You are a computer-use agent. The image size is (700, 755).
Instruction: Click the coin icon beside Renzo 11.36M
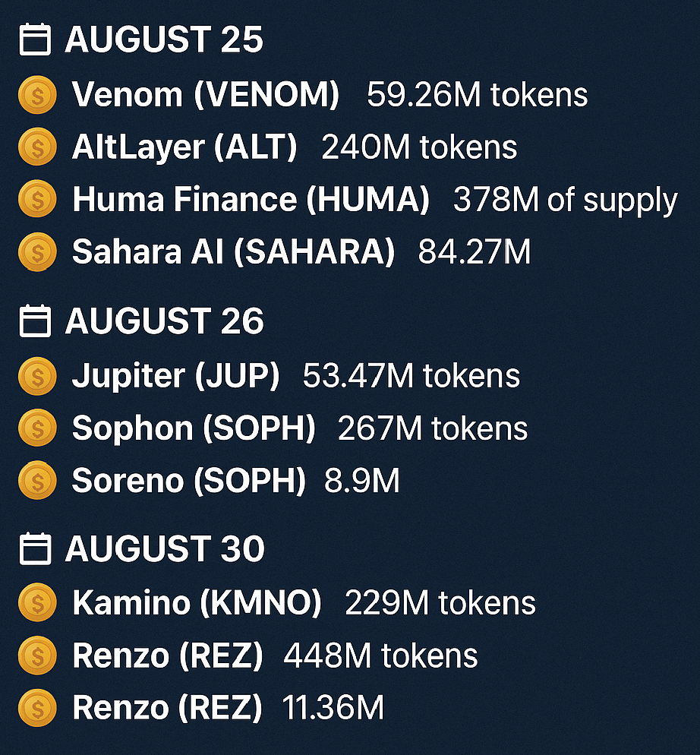37,707
